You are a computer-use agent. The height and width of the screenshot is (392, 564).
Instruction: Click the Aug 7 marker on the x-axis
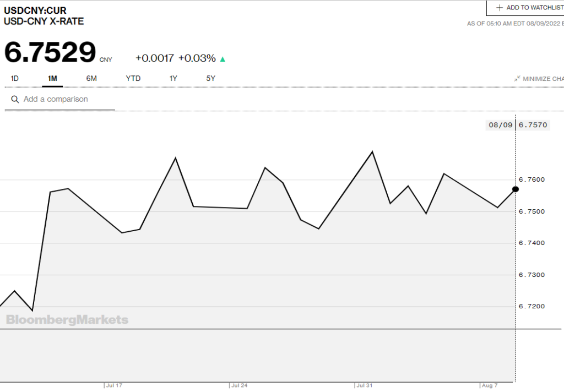pyautogui.click(x=489, y=385)
